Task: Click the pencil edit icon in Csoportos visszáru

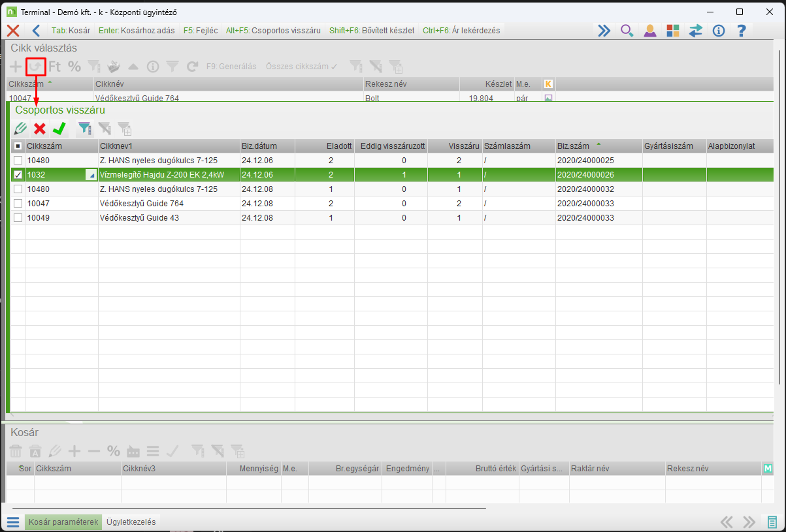Action: tap(20, 129)
